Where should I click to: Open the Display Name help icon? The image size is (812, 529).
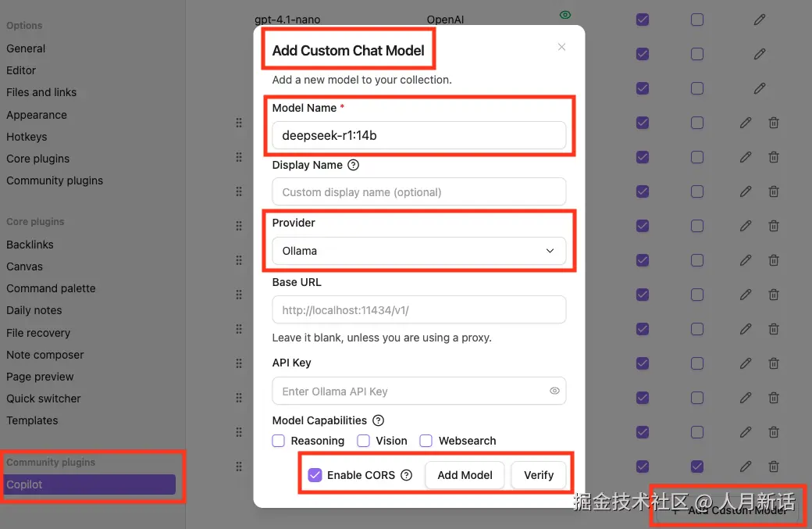[x=353, y=166]
